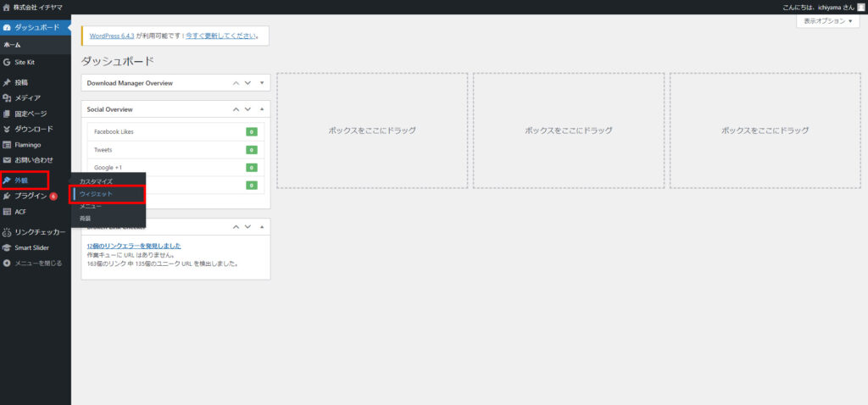868x405 pixels.
Task: Move Social Overview panel down with arrow
Action: (248, 109)
